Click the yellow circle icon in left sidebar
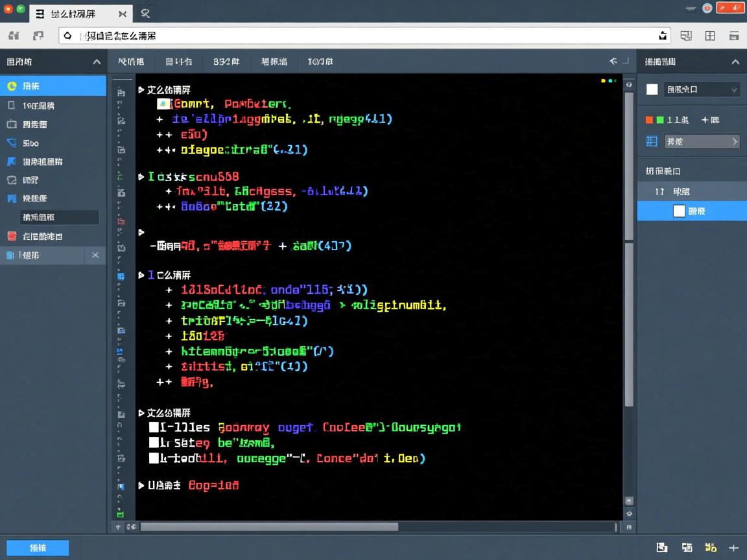The width and height of the screenshot is (747, 560). point(11,86)
